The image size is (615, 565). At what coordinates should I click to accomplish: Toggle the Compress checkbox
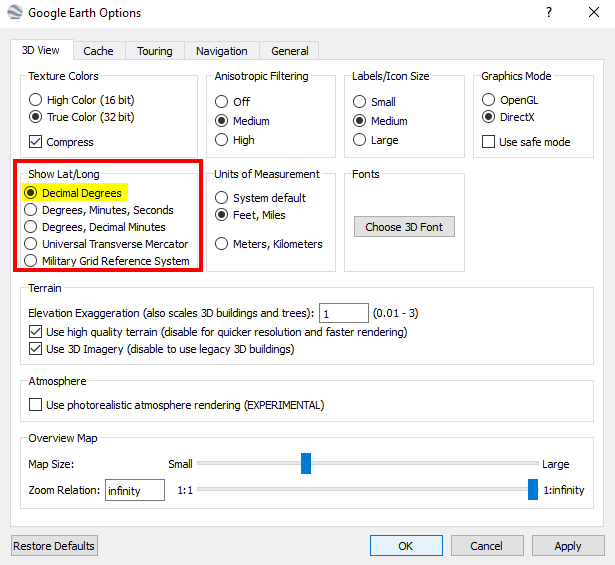tap(35, 142)
